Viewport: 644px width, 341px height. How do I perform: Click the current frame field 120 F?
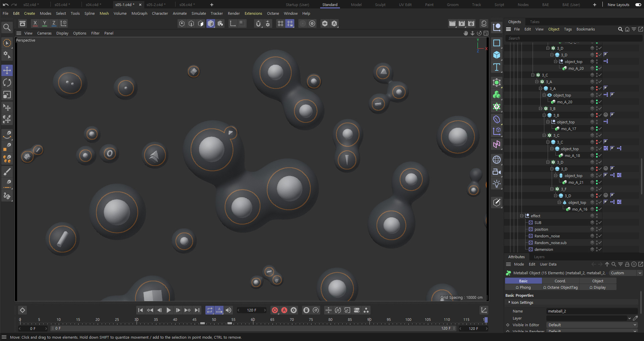pyautogui.click(x=252, y=310)
